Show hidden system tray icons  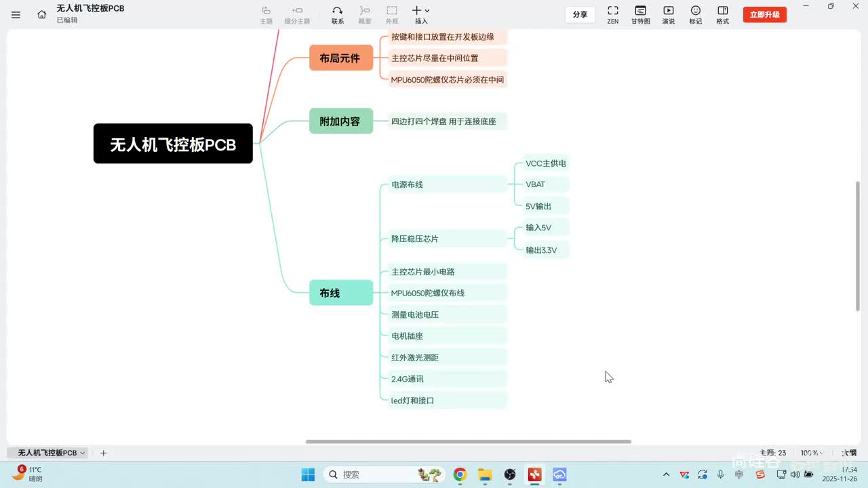(x=666, y=474)
